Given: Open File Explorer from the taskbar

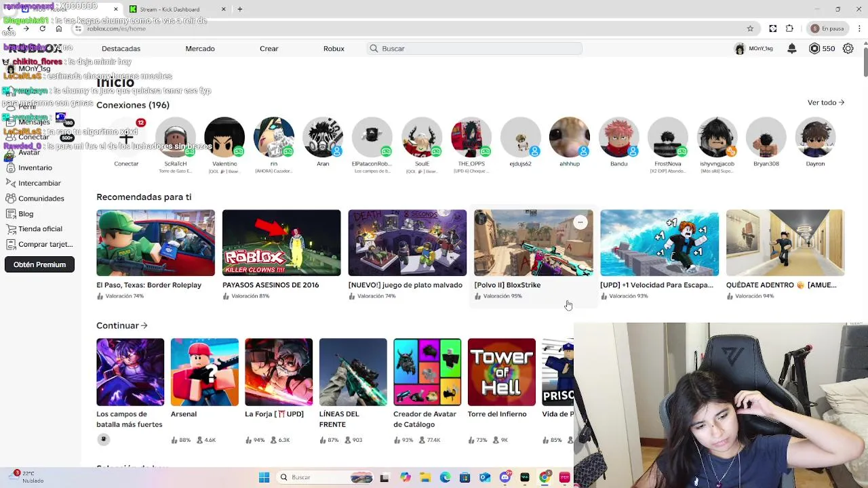Looking at the screenshot, I should pyautogui.click(x=425, y=477).
